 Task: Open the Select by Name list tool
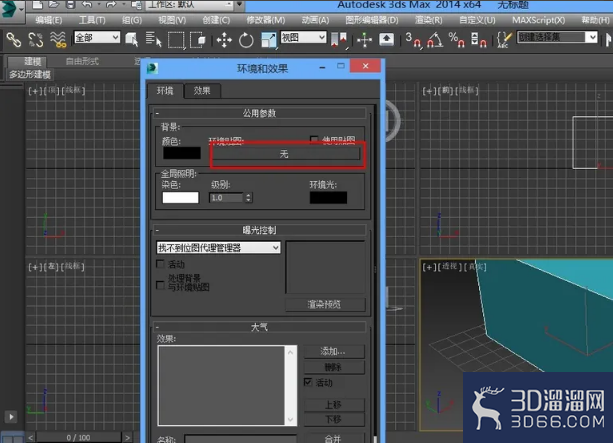pyautogui.click(x=153, y=39)
